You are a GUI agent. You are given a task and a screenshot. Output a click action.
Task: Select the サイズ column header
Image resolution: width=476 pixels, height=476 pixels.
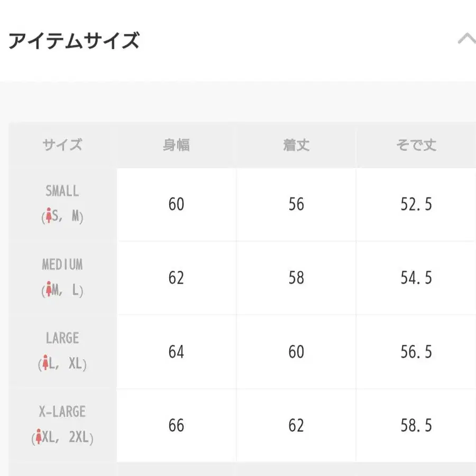point(62,144)
